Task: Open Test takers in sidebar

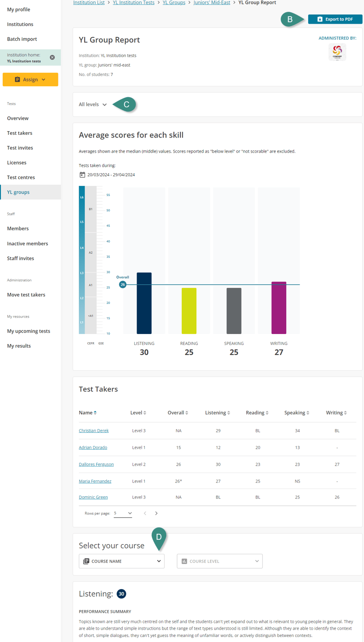Action: tap(20, 133)
